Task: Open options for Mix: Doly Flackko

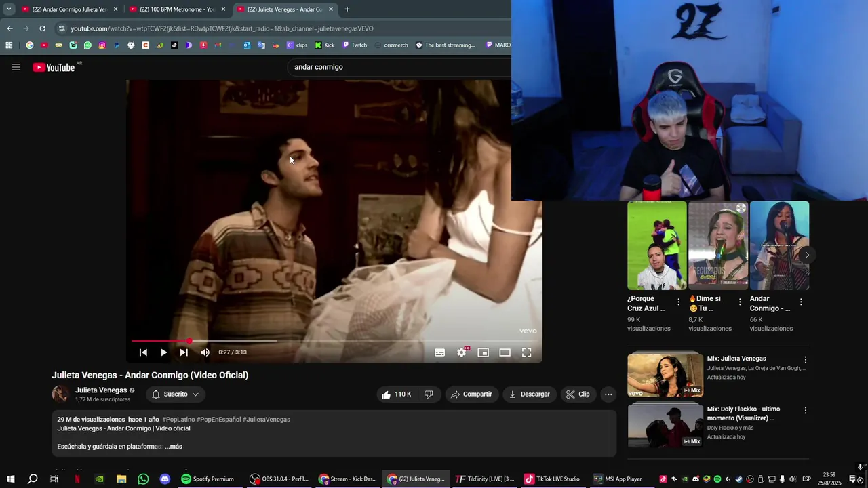Action: (x=806, y=411)
